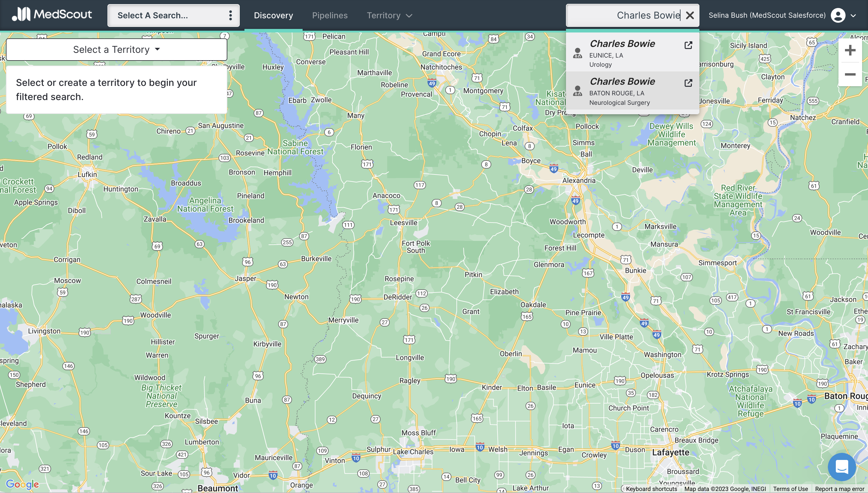
Task: Open Charles Bowie Baton Rouge profile externally
Action: coord(688,83)
